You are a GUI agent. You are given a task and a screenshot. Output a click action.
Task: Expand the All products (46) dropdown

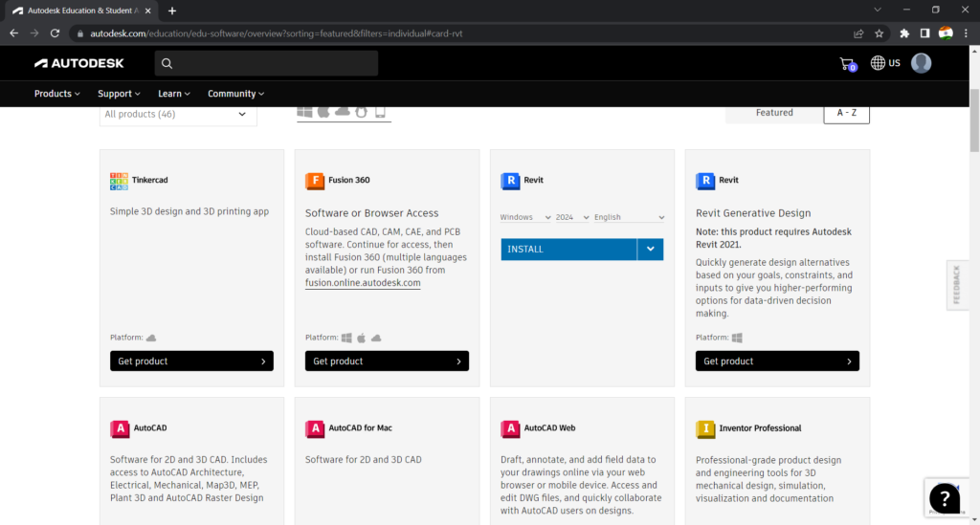pyautogui.click(x=177, y=114)
